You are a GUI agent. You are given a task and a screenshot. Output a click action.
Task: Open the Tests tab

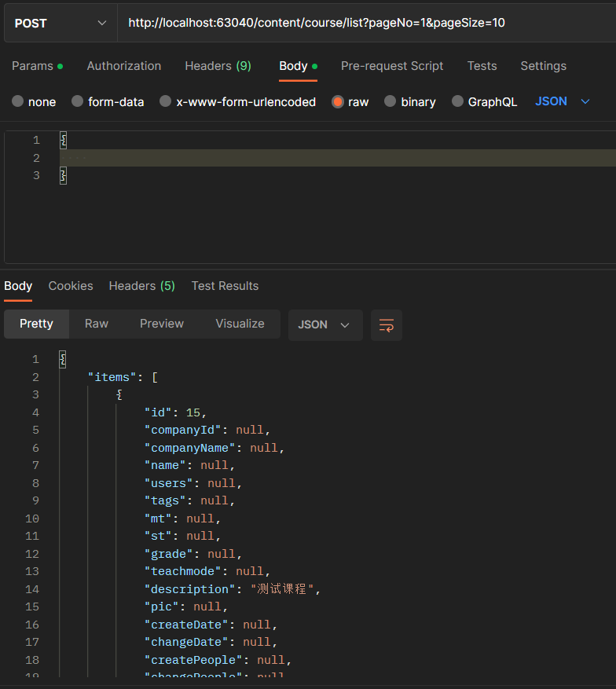(x=482, y=66)
